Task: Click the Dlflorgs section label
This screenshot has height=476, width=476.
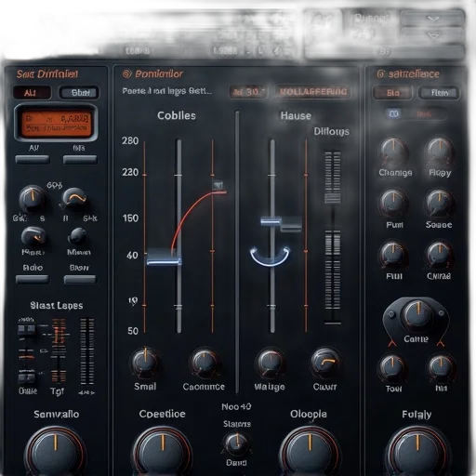Action: click(x=331, y=131)
